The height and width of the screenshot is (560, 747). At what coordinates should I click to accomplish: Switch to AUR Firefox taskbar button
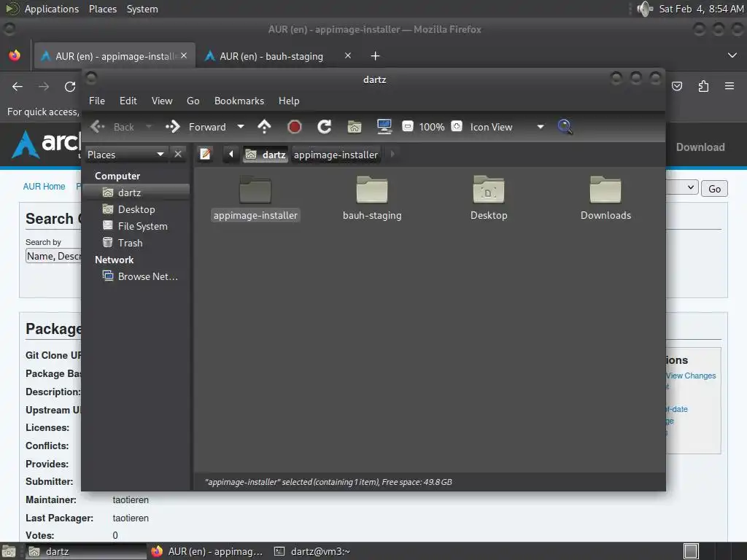207,551
